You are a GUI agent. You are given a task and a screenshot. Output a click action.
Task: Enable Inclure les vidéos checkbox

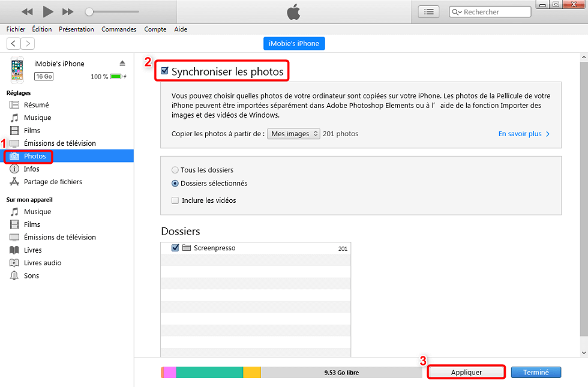pos(175,200)
